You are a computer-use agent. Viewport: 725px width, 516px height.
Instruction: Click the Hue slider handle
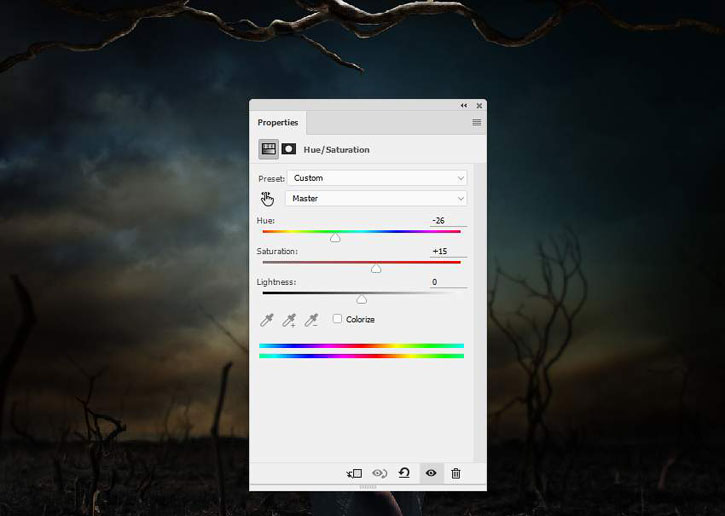335,238
